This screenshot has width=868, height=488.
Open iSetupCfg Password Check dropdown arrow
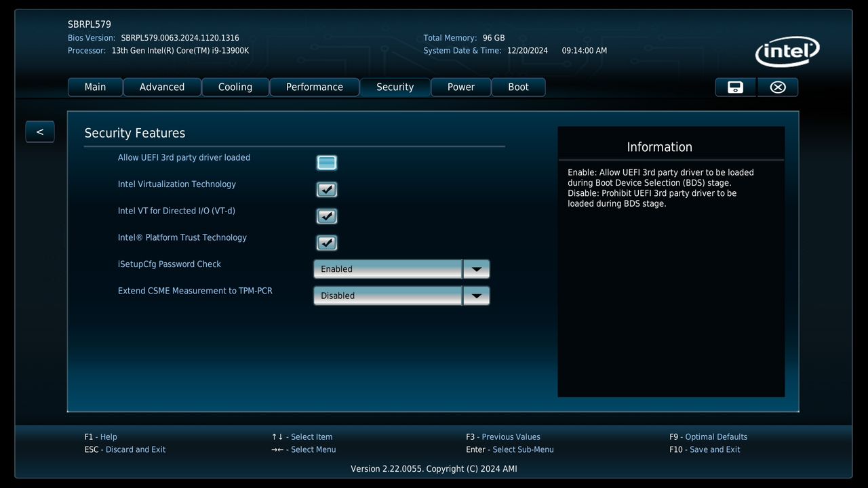(476, 269)
